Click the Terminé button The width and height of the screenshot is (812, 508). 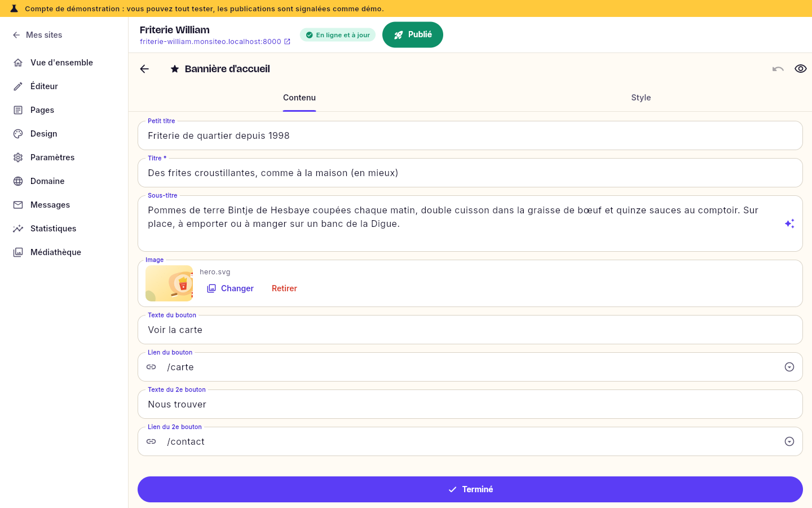click(x=470, y=489)
